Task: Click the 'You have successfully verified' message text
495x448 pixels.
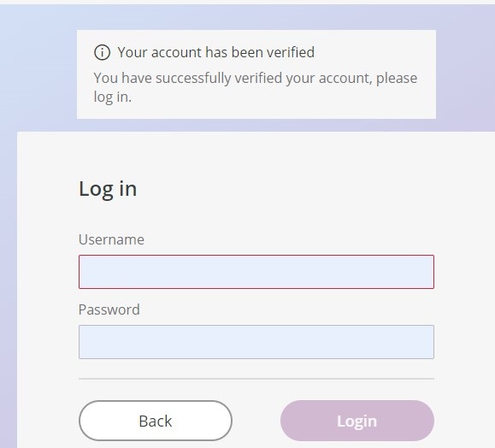Action: 256,87
